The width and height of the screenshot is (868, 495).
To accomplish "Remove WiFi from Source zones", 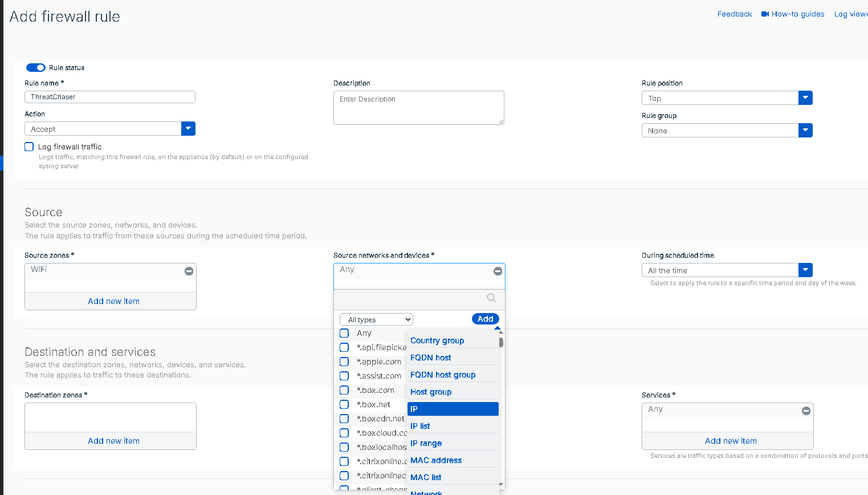I will pos(189,271).
